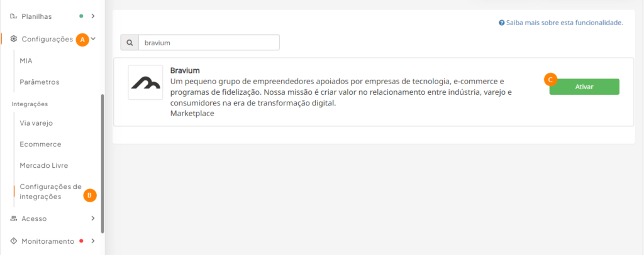This screenshot has height=255, width=644.
Task: Open the Via varejo integration
Action: 36,123
